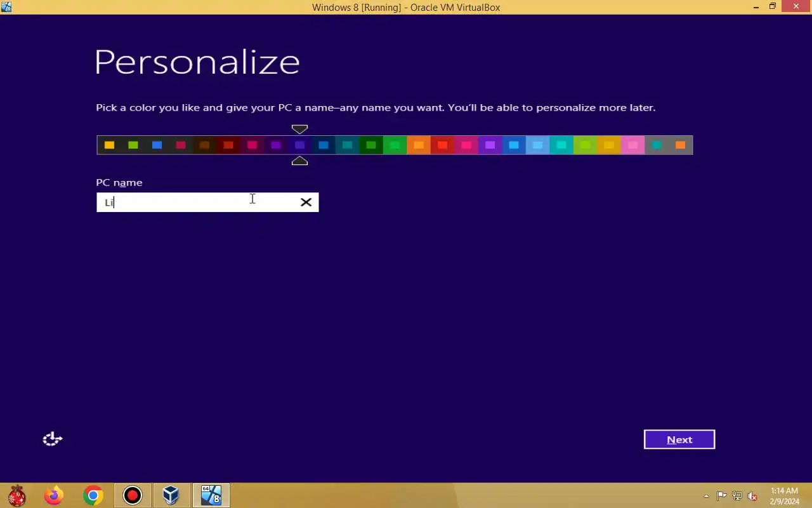Choose the brown color swatch

[204, 145]
